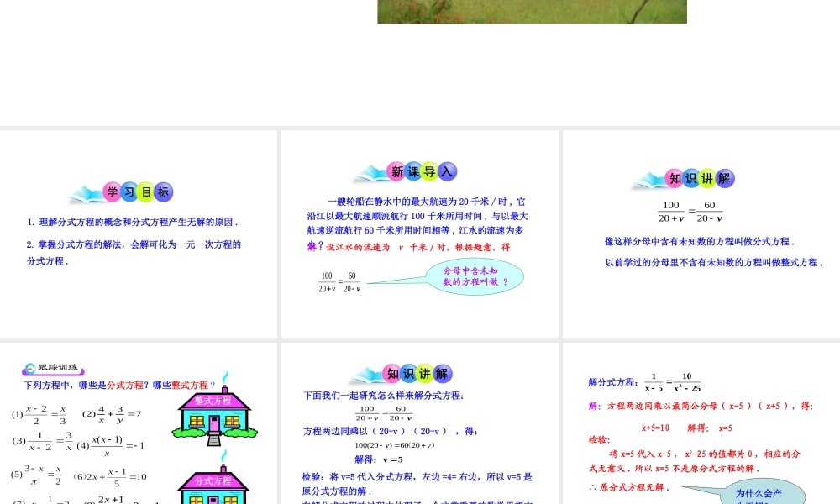
Task: Click the grass photo banner at top
Action: click(x=531, y=11)
